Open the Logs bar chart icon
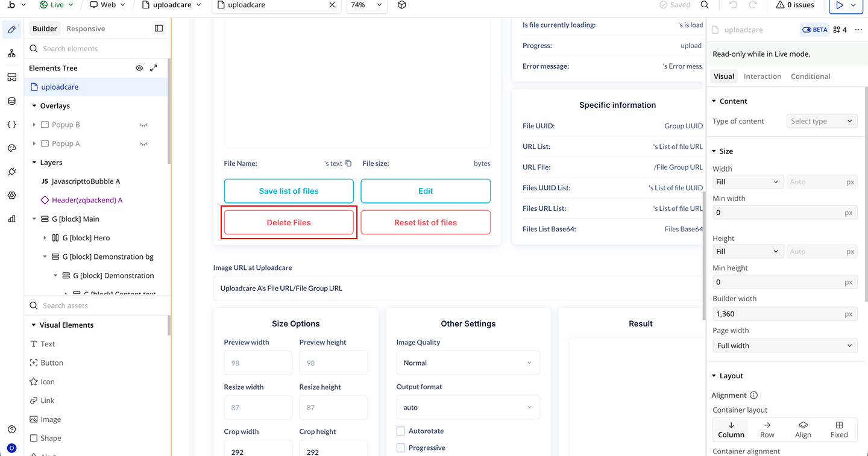868x456 pixels. (11, 219)
